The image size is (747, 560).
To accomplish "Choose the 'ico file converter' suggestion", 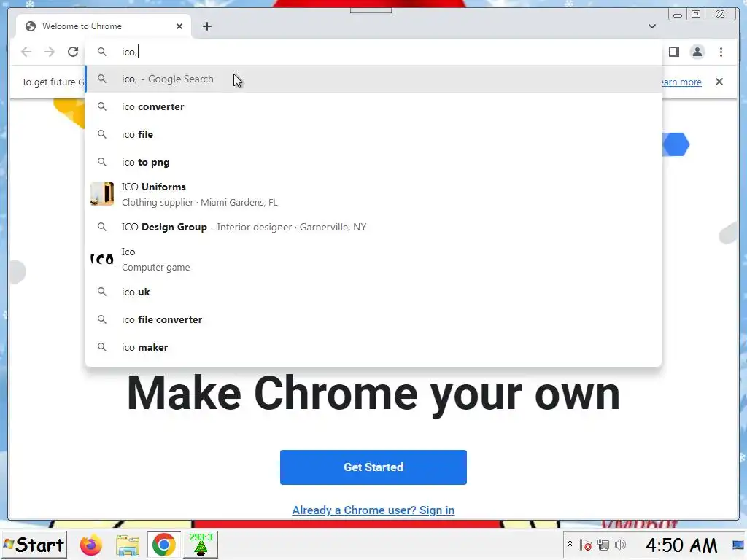I will [373, 319].
